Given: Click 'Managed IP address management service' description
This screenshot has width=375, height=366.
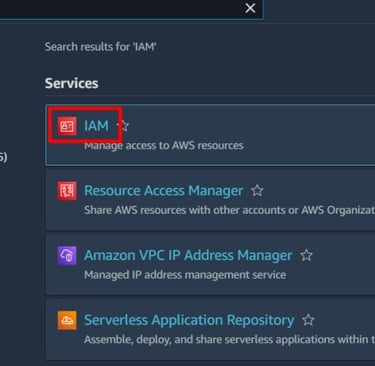Looking at the screenshot, I should [185, 275].
